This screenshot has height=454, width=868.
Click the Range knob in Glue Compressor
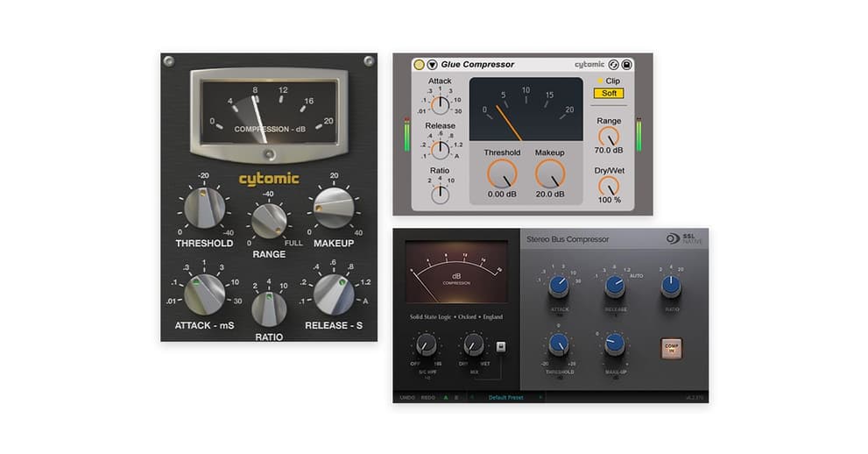click(609, 136)
